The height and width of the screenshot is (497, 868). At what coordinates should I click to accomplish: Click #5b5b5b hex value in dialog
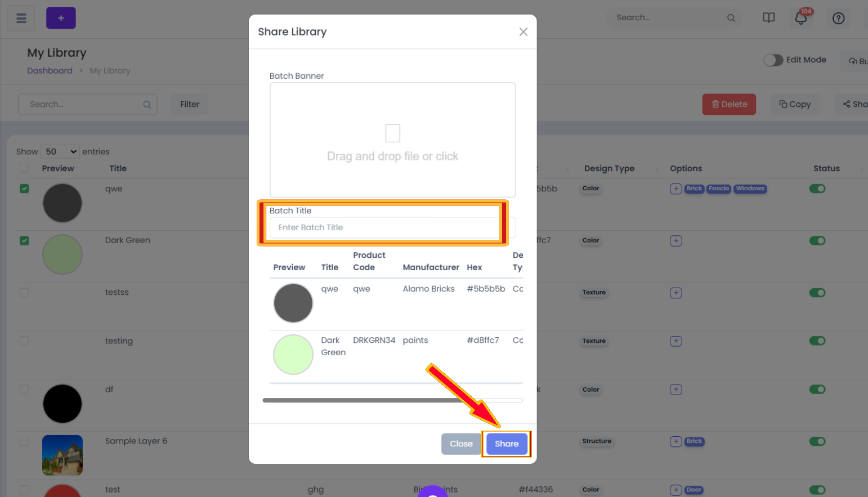[486, 289]
